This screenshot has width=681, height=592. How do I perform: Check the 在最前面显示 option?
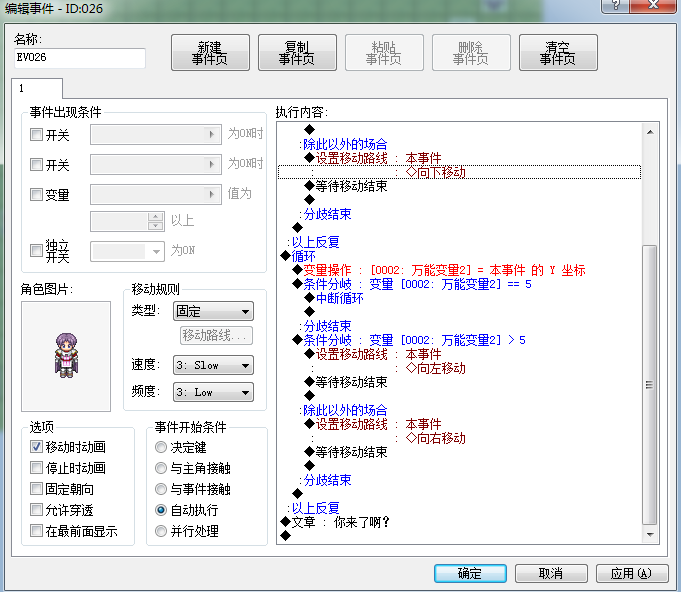point(36,531)
